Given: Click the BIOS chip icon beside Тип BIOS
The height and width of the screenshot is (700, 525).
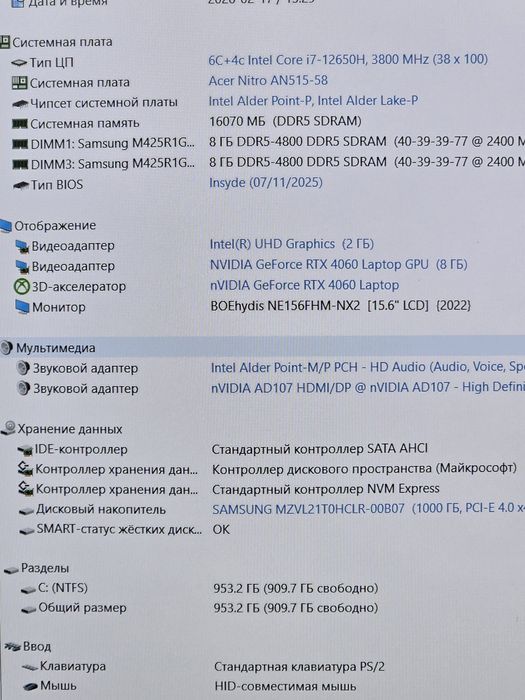Looking at the screenshot, I should click(21, 185).
